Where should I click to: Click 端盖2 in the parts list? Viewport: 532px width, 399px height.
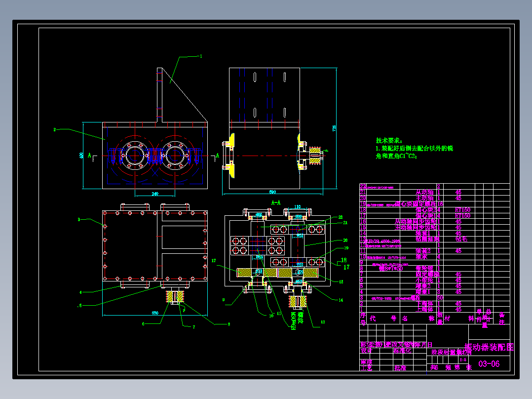click(423, 286)
